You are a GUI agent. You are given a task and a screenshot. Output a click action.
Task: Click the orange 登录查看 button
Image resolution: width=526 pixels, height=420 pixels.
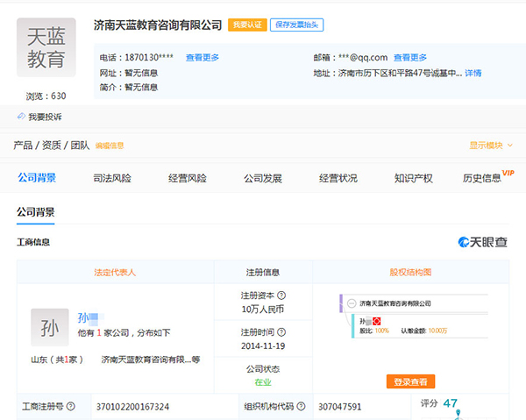[410, 381]
